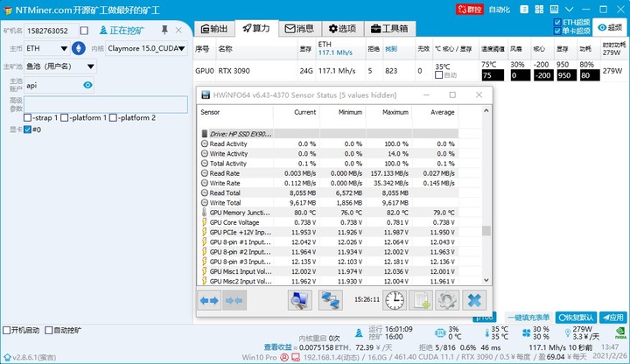This screenshot has width=630, height=364.
Task: Switch to the 选项 options tab
Action: click(x=342, y=29)
